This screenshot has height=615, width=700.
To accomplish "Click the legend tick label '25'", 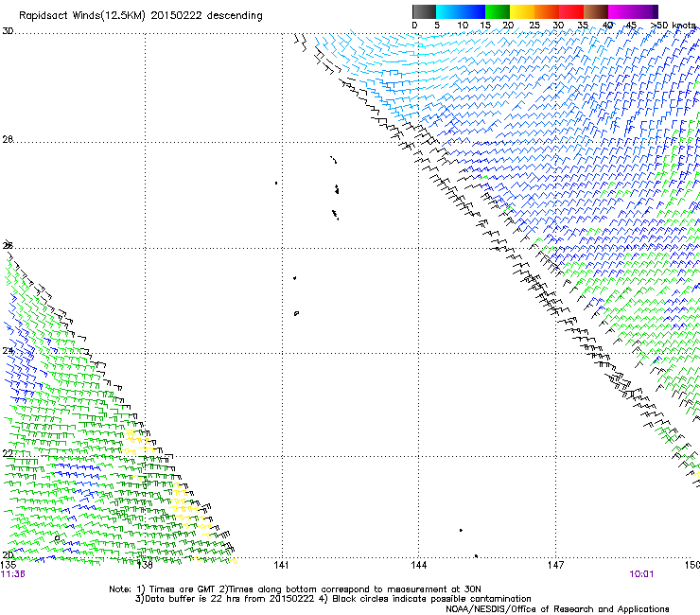I will pyautogui.click(x=534, y=26).
